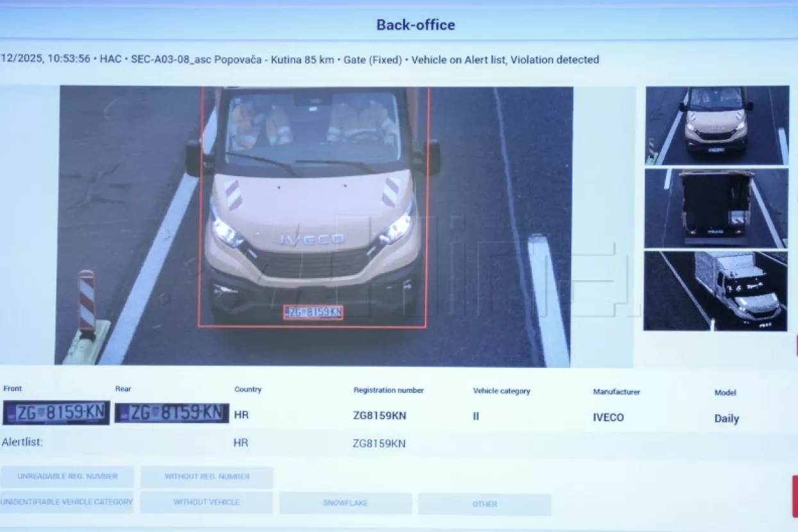Click the Back-office title header
Image resolution: width=798 pixels, height=532 pixels.
click(415, 25)
